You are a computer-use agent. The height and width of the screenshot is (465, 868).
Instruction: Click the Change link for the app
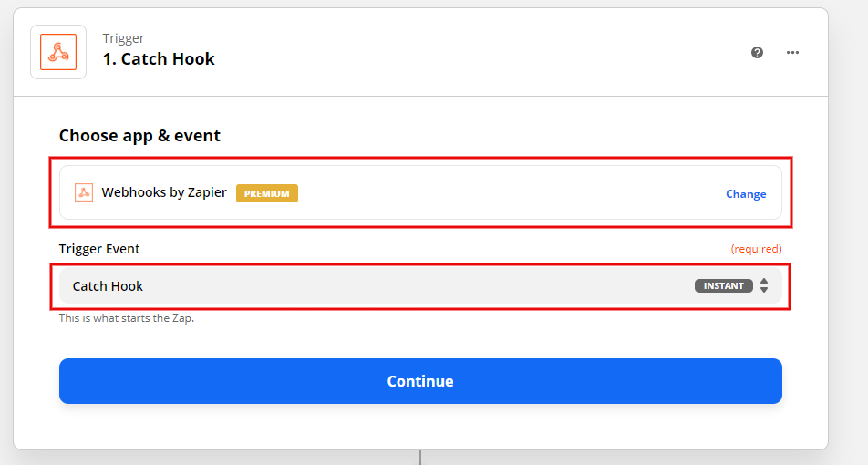pos(746,194)
